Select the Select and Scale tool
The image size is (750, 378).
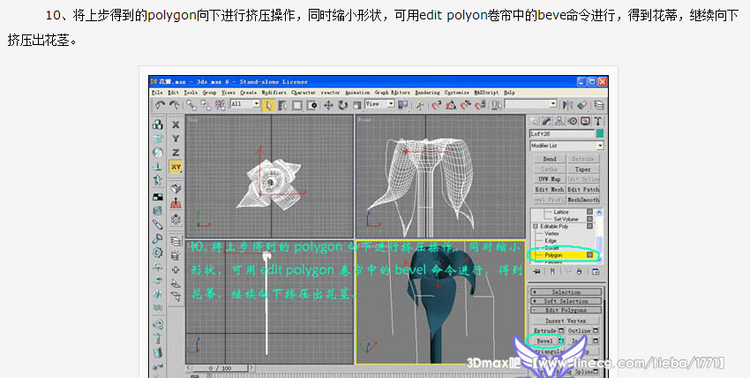[x=356, y=105]
